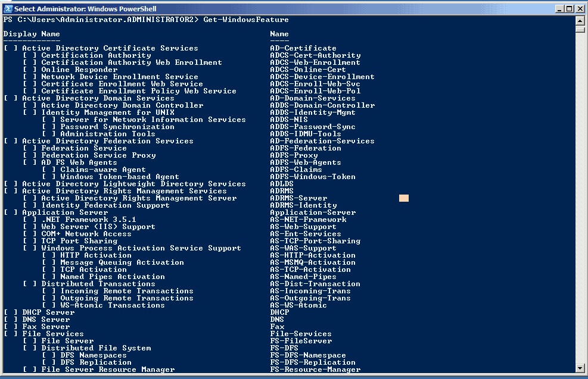Viewport: 588px width, 379px height.
Task: Click the 'ADDS-Domain-Controller' name value
Action: 322,105
